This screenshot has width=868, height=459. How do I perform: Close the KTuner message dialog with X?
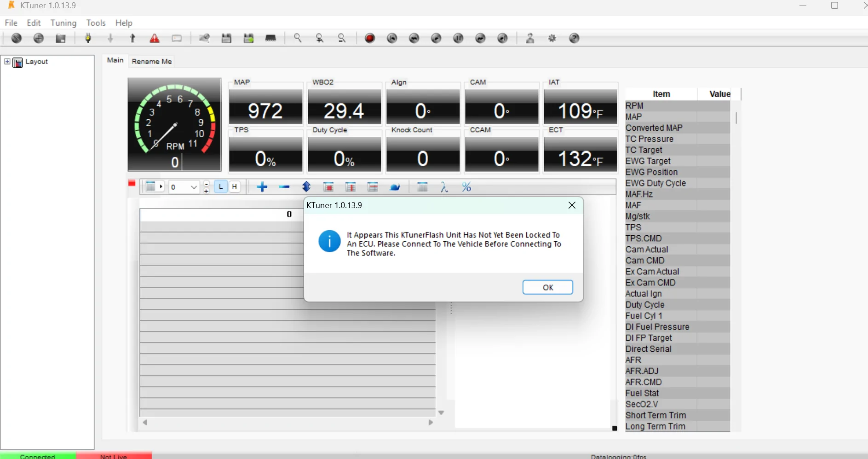tap(572, 205)
